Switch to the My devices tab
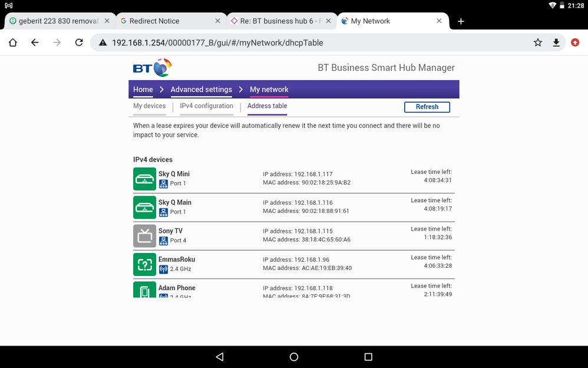 pos(150,106)
